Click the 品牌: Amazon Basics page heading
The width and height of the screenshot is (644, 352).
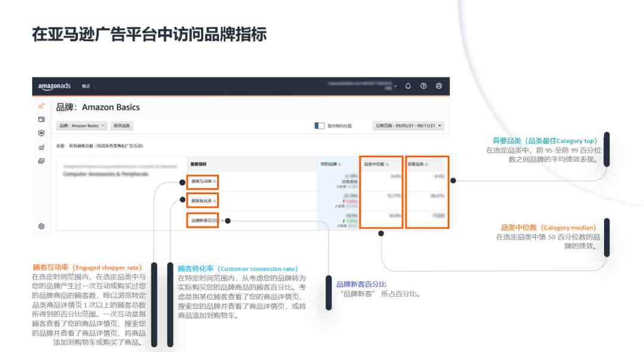[98, 107]
